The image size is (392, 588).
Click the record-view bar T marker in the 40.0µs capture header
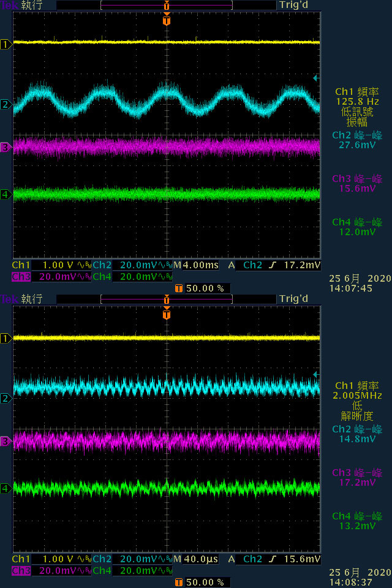click(167, 300)
